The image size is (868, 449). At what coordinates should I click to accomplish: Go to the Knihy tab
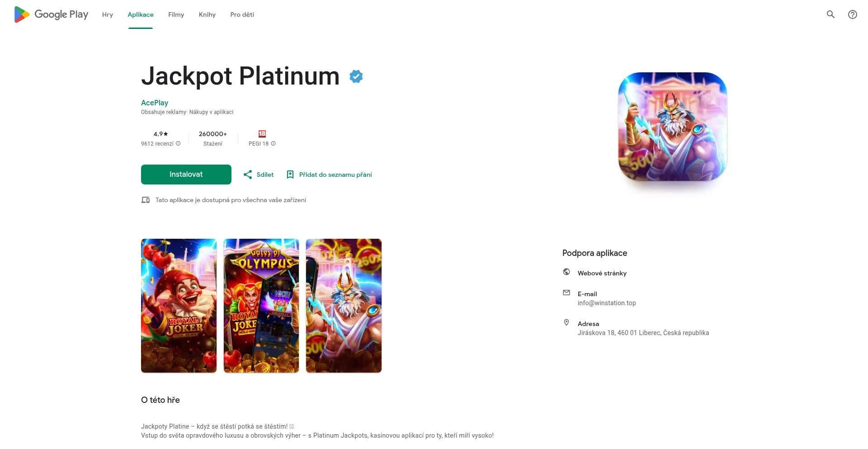point(207,14)
